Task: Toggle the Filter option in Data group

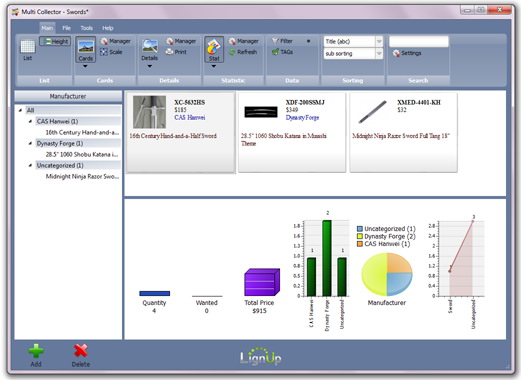Action: point(282,41)
